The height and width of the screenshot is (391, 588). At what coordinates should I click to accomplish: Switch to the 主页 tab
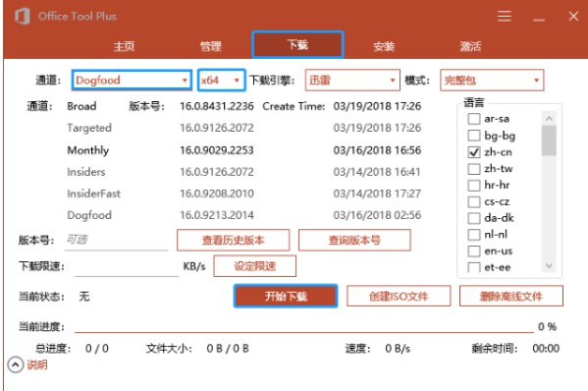coord(124,46)
